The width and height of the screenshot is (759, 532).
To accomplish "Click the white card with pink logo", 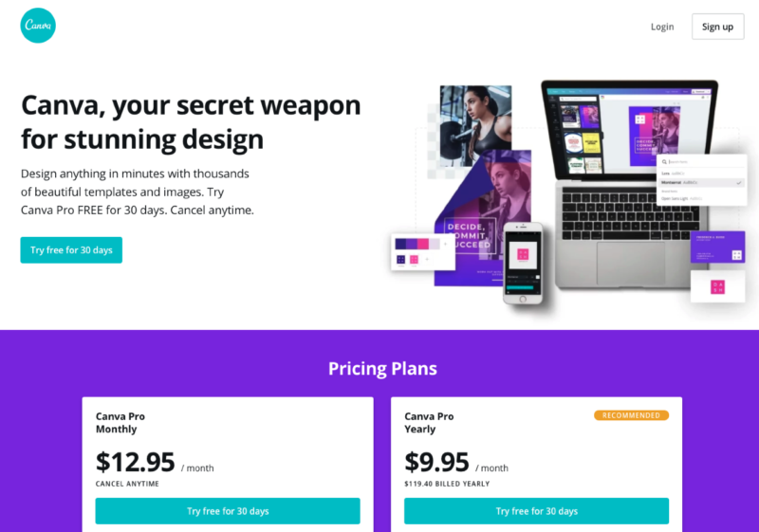I will pos(717,286).
